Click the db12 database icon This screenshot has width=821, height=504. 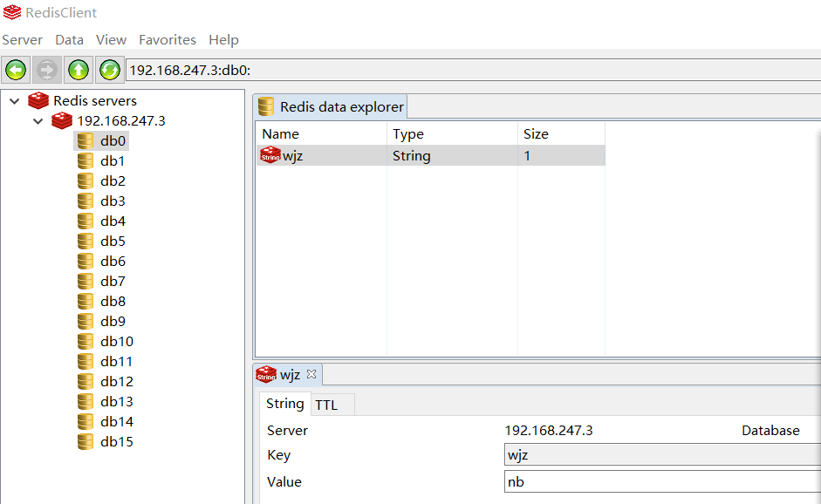click(86, 382)
